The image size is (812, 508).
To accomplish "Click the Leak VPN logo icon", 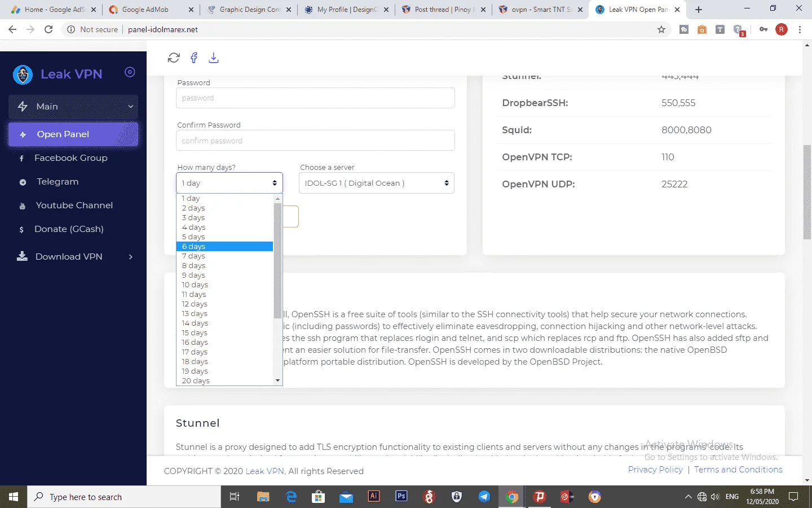I will pyautogui.click(x=23, y=75).
